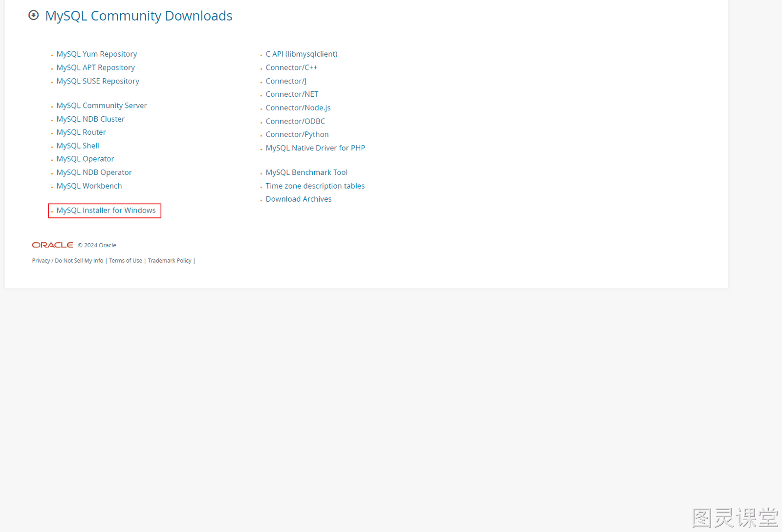Click the Connector/ODBC link
The width and height of the screenshot is (782, 532).
pyautogui.click(x=295, y=121)
